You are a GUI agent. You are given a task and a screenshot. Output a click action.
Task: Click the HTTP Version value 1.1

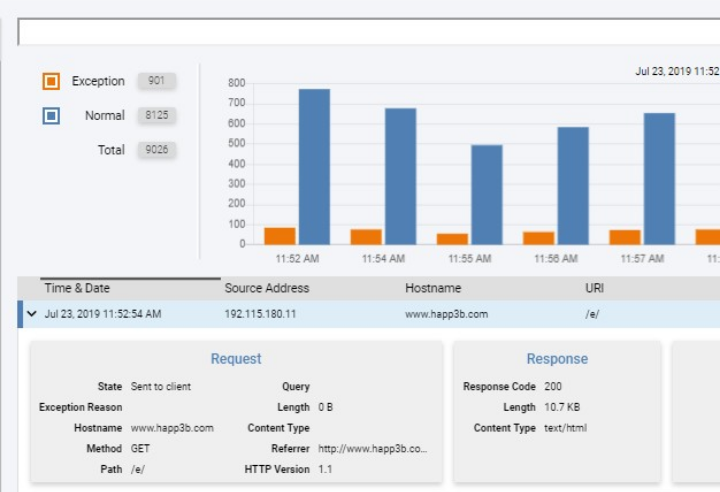click(325, 469)
